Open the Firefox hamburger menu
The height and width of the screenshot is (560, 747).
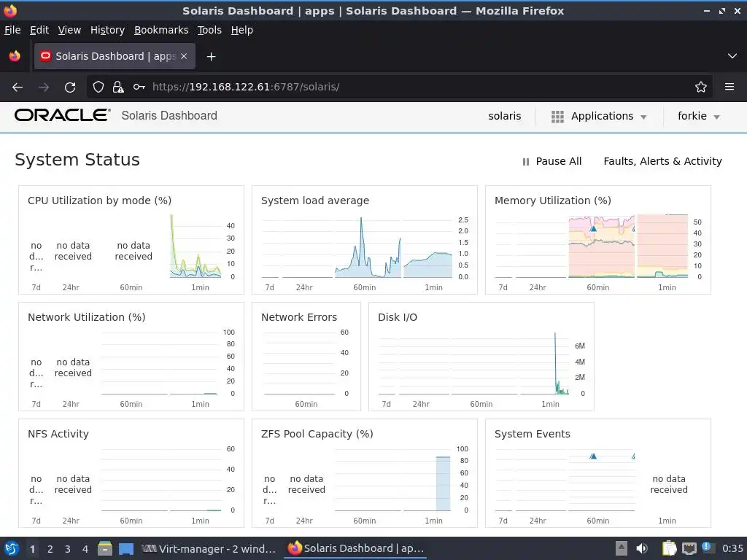(729, 87)
